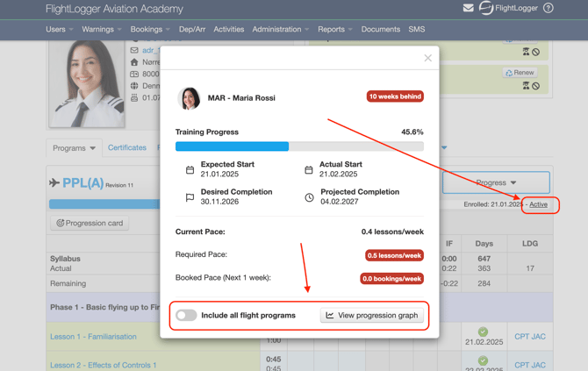Expand the Progress dropdown button
Image resolution: width=588 pixels, height=371 pixels.
click(x=496, y=182)
